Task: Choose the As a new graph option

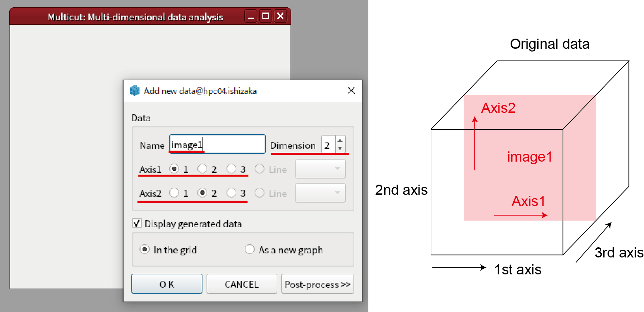Action: 250,250
